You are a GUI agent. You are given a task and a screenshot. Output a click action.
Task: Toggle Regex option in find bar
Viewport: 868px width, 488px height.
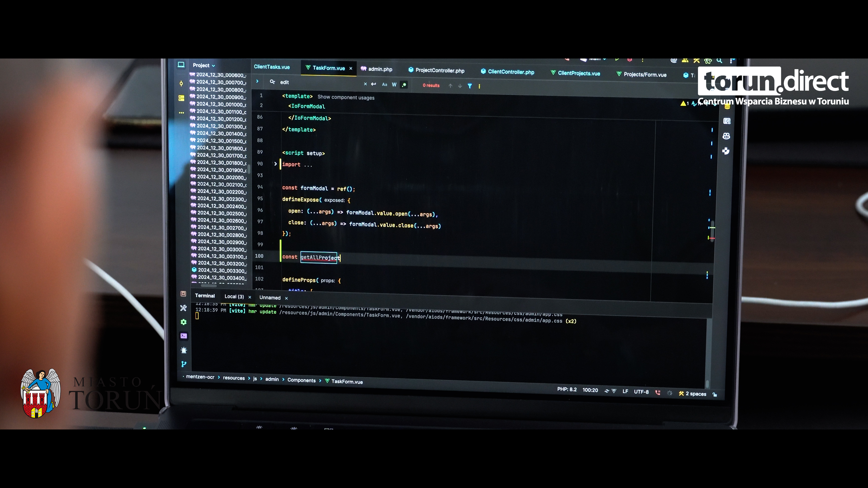404,85
